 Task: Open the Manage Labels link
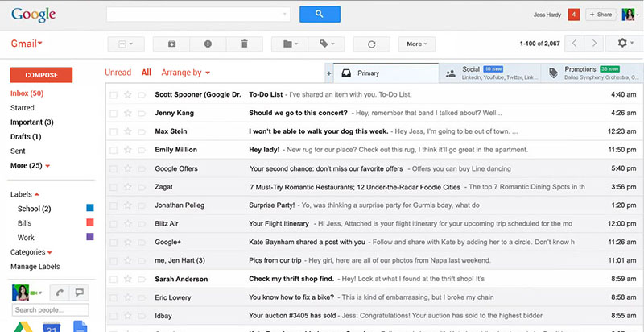tap(35, 266)
